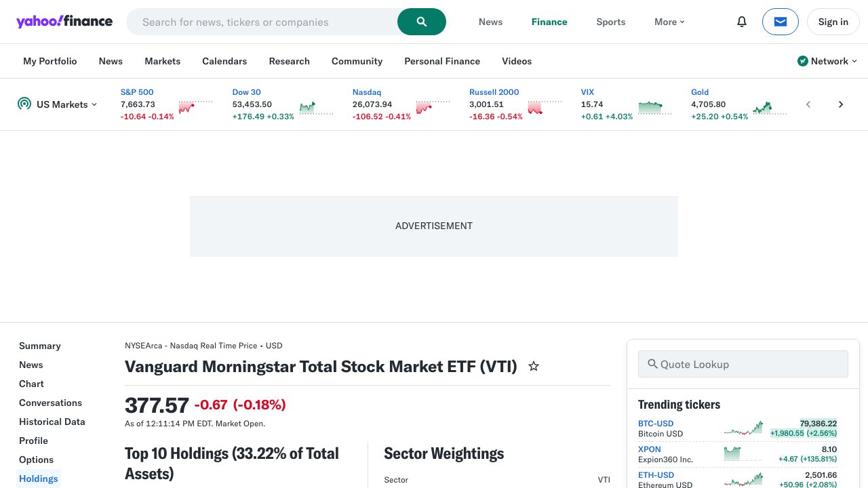Open the XPON trending ticker

[649, 449]
